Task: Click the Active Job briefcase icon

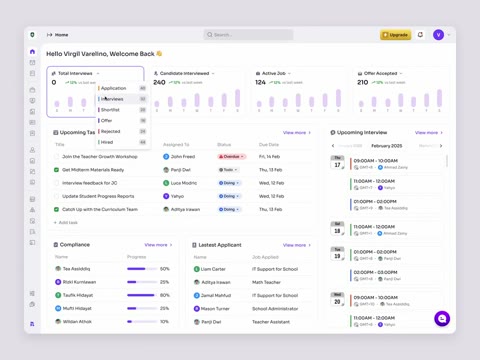Action: 258,73
